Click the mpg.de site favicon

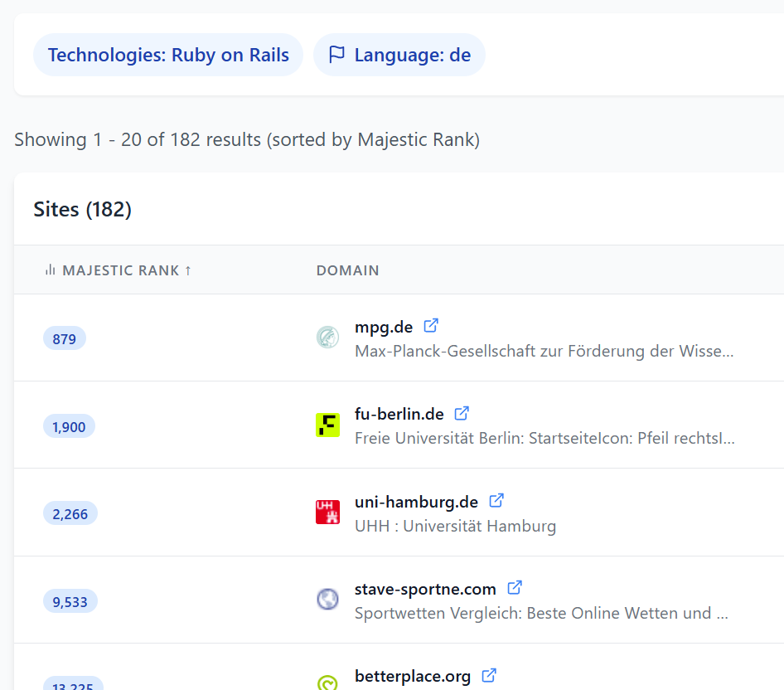click(x=327, y=338)
